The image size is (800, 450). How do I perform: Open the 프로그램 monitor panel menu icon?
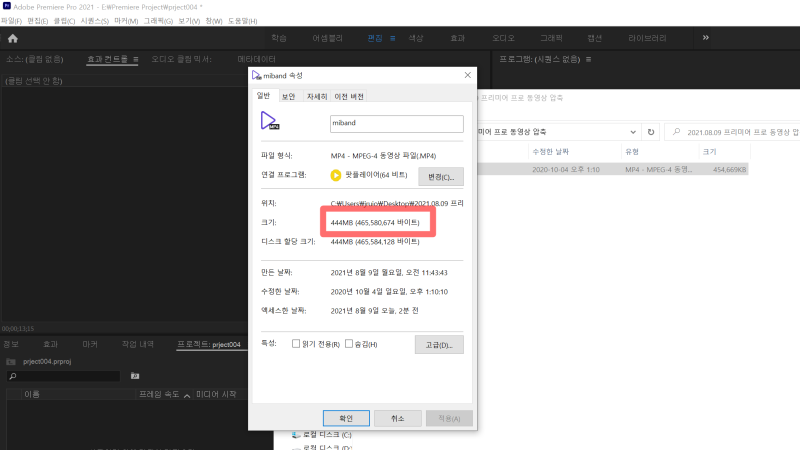tap(588, 59)
